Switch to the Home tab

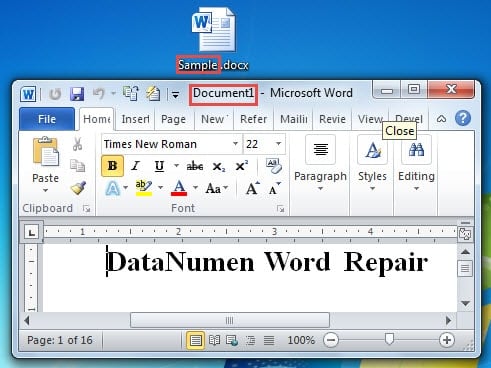(x=97, y=119)
